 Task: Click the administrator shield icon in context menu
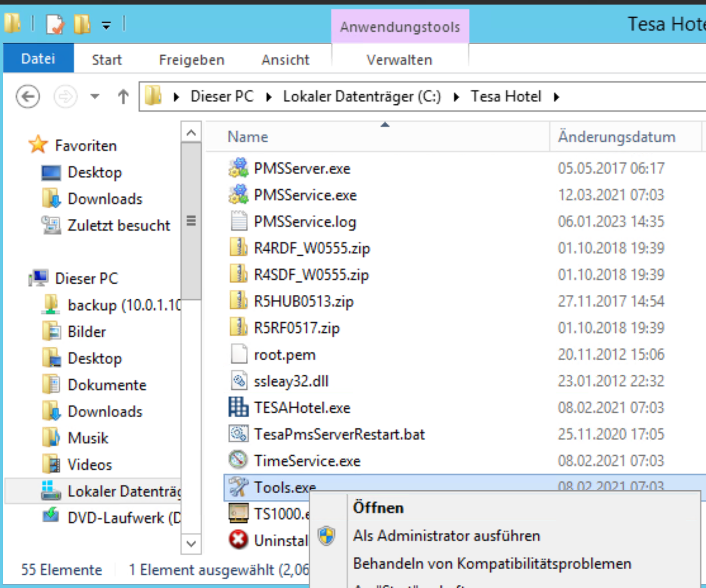coord(327,535)
